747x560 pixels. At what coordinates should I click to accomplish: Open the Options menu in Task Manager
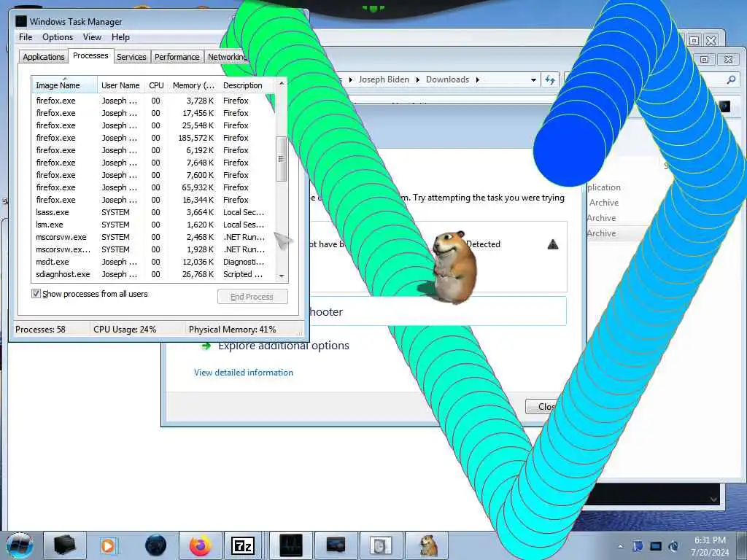click(58, 37)
